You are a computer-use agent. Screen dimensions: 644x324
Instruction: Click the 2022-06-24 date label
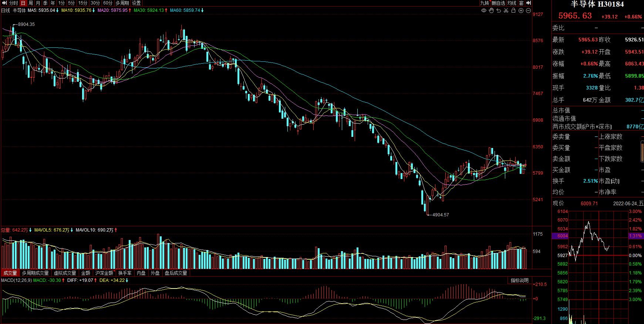pos(628,203)
